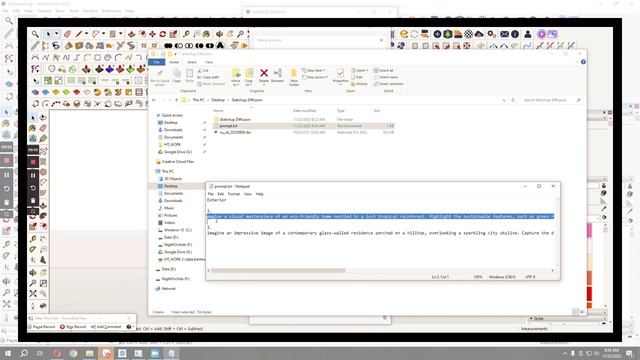Viewport: 640px width, 360px height.
Task: Click Pin to Quick access icon
Action: coord(160,73)
